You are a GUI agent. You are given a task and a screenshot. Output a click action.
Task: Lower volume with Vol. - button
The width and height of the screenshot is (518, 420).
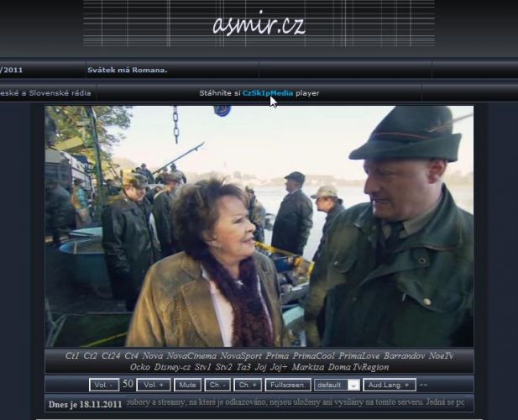coord(104,385)
